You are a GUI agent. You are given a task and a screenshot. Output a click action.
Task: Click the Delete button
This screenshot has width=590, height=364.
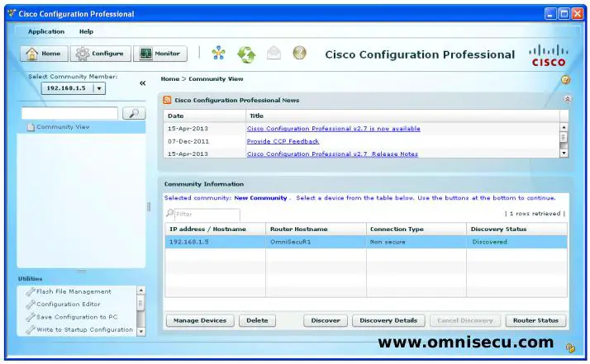pos(257,321)
